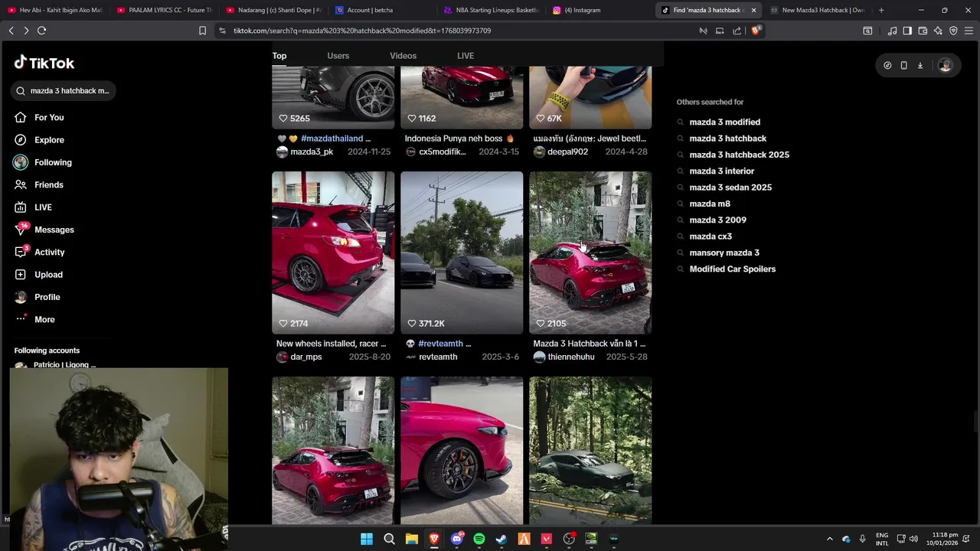Viewport: 980px width, 551px height.
Task: Reload the page
Action: (x=41, y=31)
